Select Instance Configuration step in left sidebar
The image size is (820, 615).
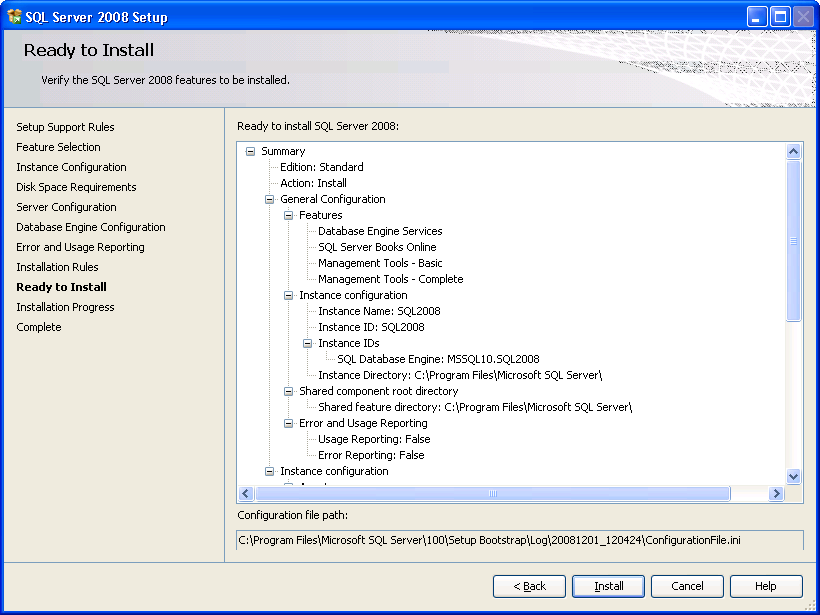pos(72,167)
